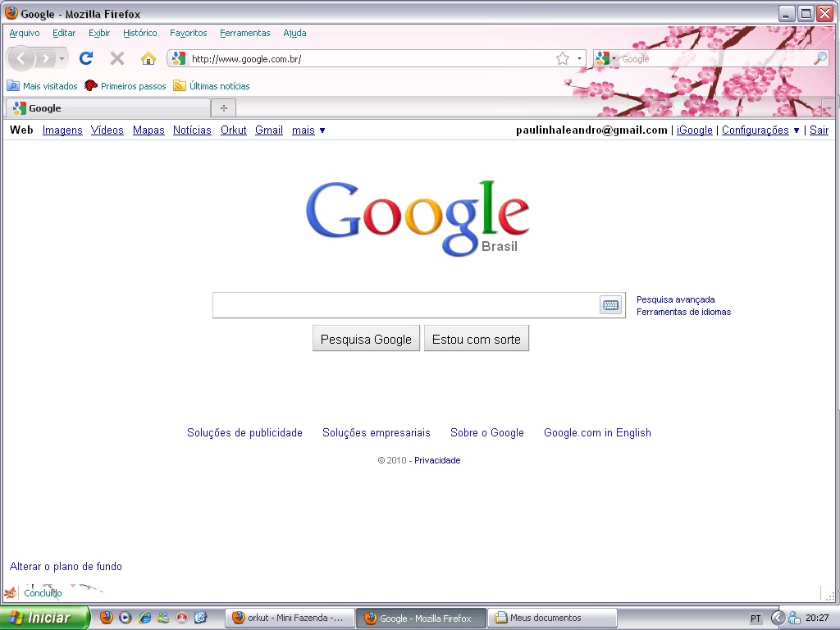Open the iGoogle link
This screenshot has width=840, height=630.
pyautogui.click(x=694, y=130)
